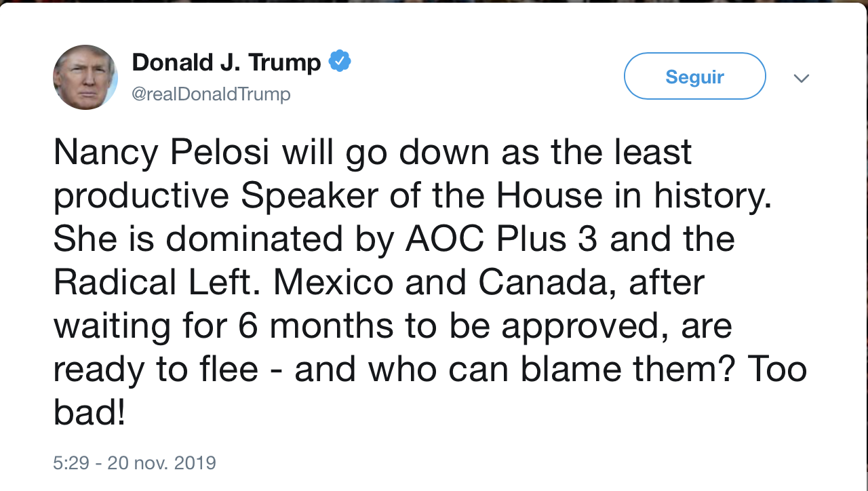The height and width of the screenshot is (491, 868).
Task: Select the tweet text about Nancy Pelosi
Action: coord(373,152)
